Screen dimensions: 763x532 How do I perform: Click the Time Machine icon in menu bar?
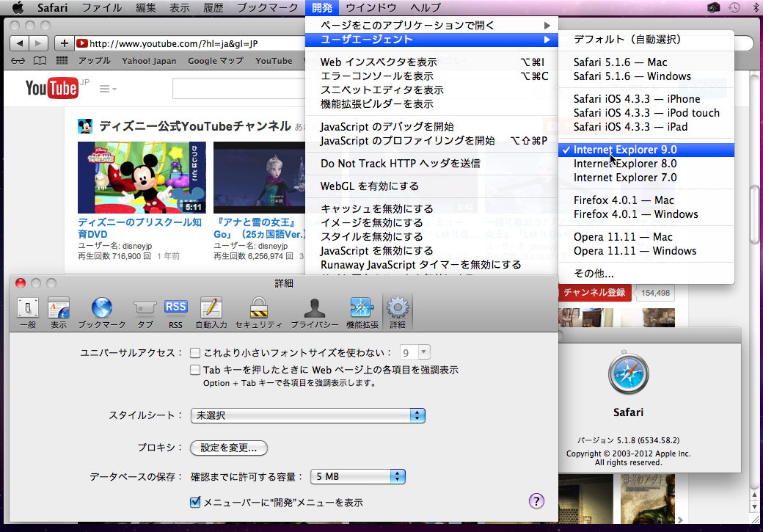pyautogui.click(x=734, y=7)
